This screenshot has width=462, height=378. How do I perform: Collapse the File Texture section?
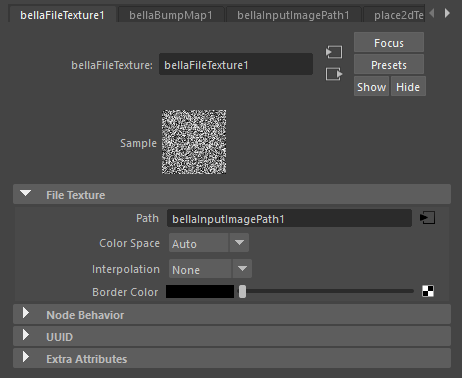coord(232,195)
